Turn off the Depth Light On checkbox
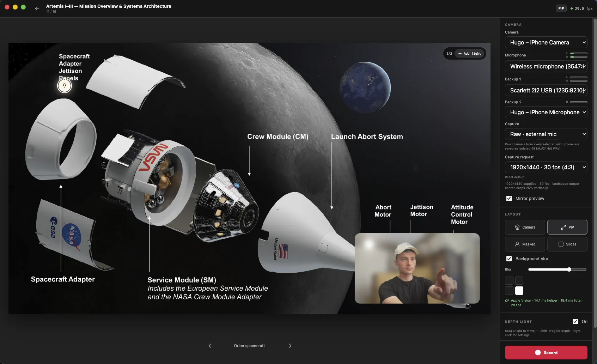 click(575, 321)
